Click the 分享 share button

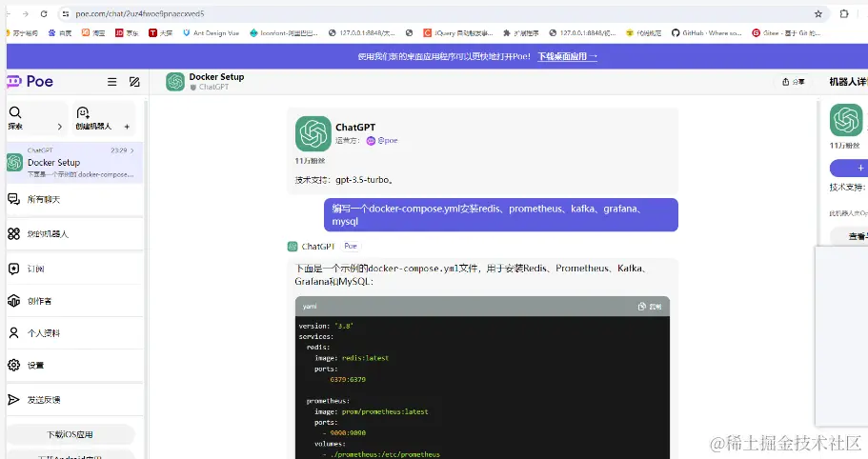click(x=793, y=82)
